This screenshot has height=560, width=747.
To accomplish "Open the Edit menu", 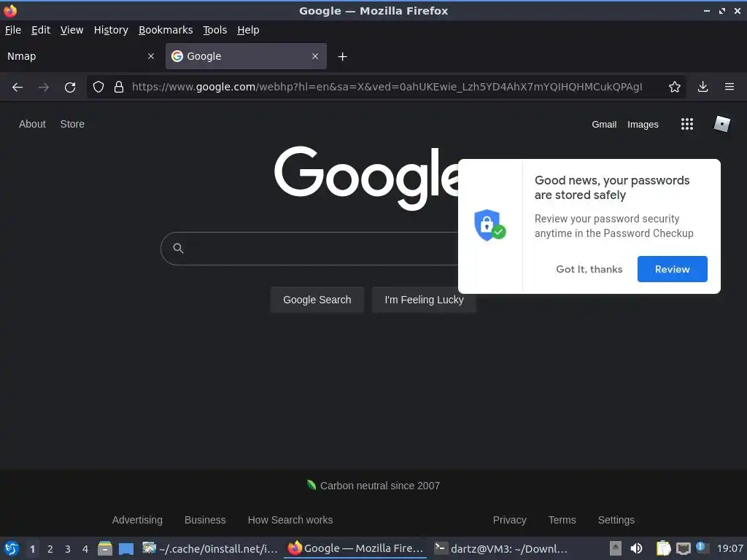I will (x=41, y=30).
